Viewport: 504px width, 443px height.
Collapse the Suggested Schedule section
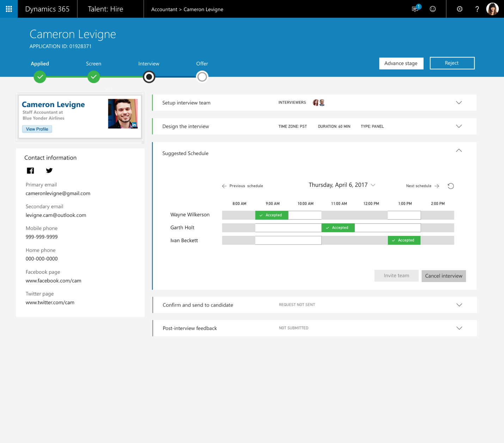pyautogui.click(x=459, y=151)
